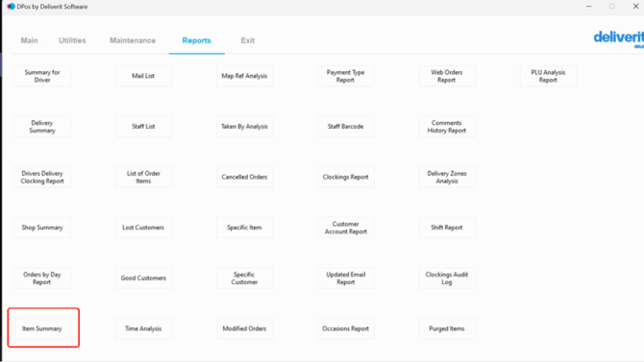Open Drivers Delivery Clocking Report

pyautogui.click(x=42, y=177)
